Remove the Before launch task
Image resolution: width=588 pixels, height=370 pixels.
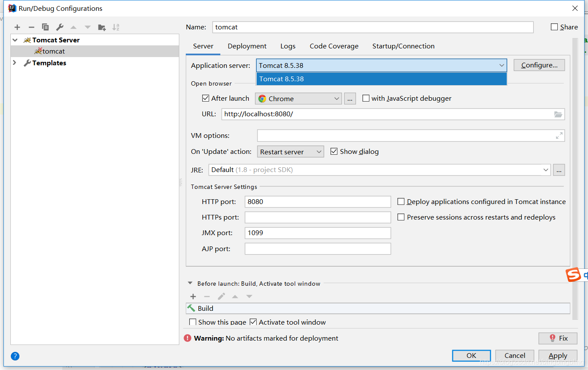pyautogui.click(x=207, y=297)
